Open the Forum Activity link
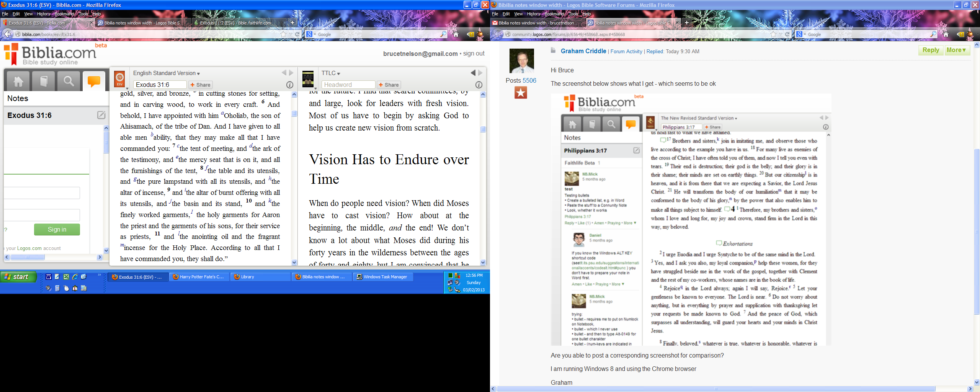The height and width of the screenshot is (392, 980). (x=626, y=51)
